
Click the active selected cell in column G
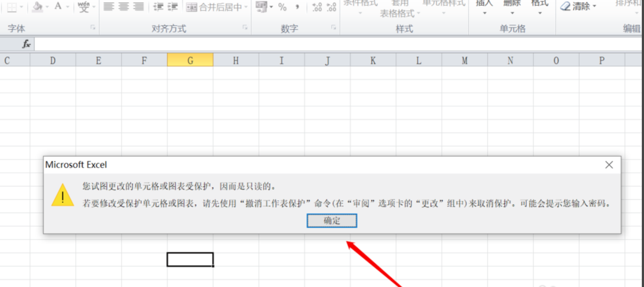190,259
